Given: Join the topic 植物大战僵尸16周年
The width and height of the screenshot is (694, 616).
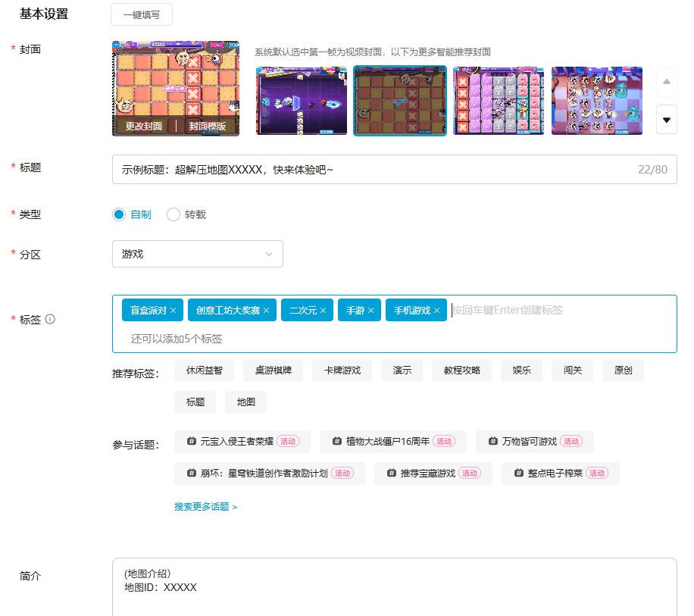Looking at the screenshot, I should click(x=393, y=441).
